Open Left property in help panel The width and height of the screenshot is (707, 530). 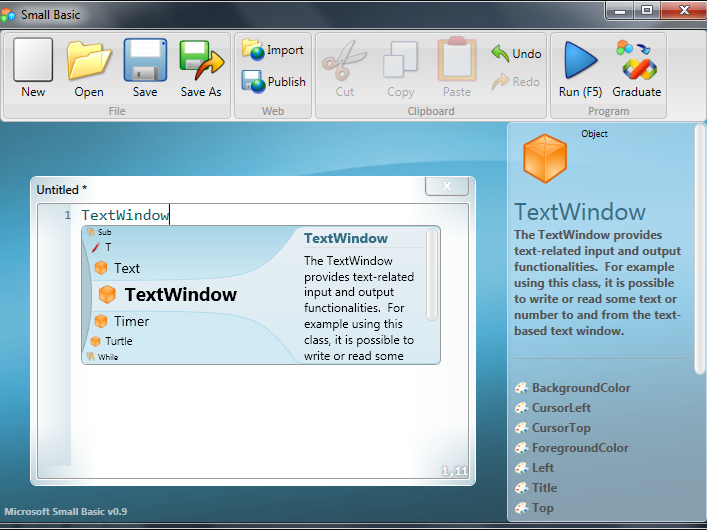534,468
